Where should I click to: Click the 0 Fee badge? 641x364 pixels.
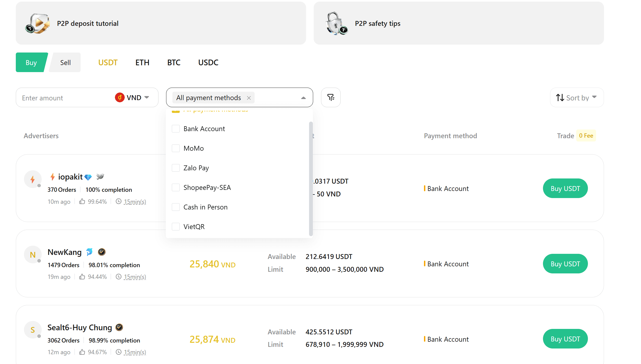tap(586, 135)
